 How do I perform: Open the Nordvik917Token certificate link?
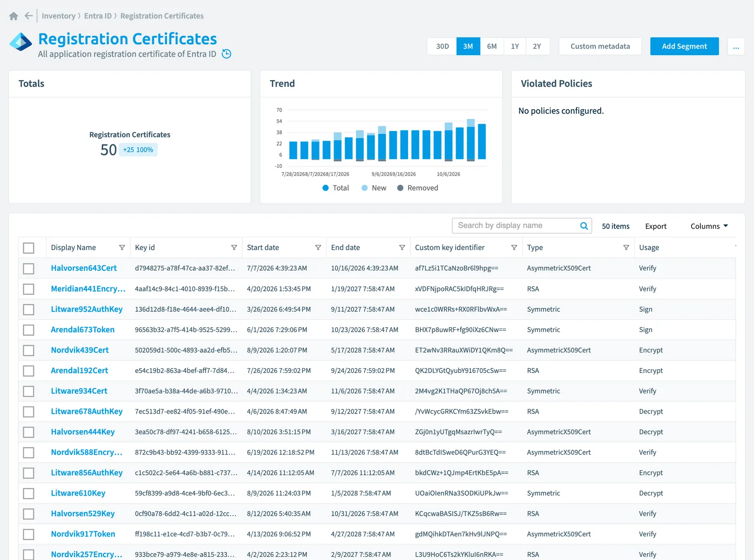(83, 534)
